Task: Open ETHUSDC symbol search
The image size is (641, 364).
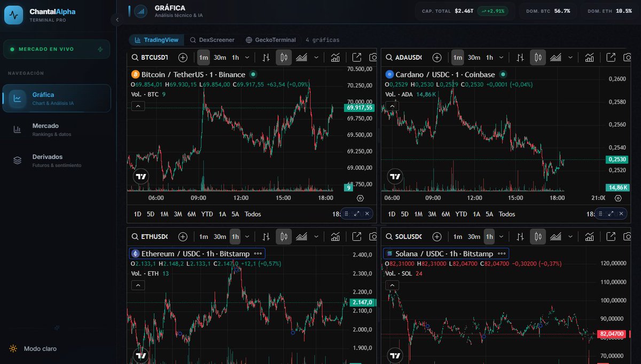Action: tap(150, 236)
